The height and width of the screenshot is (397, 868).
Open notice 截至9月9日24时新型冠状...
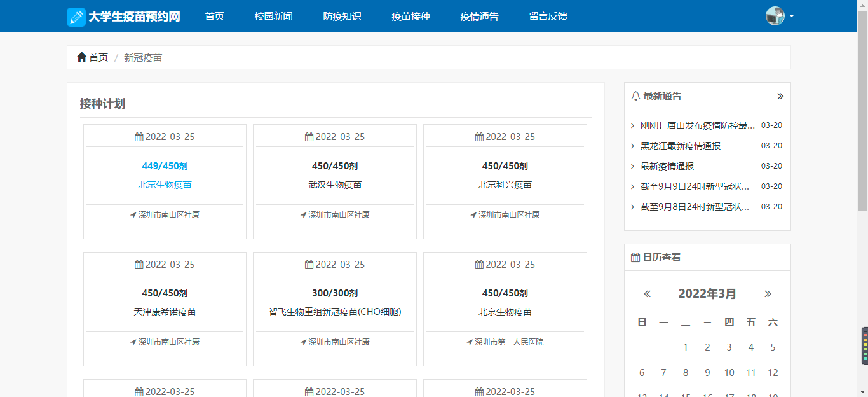(695, 186)
